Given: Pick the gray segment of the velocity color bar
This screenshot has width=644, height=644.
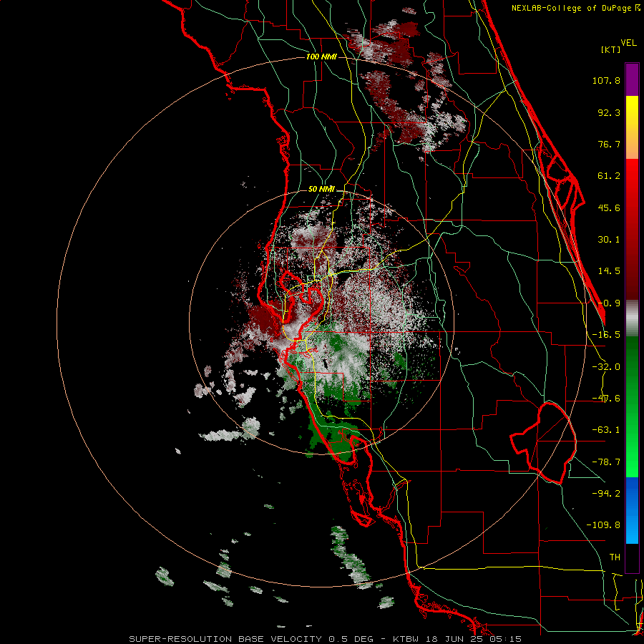Looking at the screenshot, I should pyautogui.click(x=632, y=318).
